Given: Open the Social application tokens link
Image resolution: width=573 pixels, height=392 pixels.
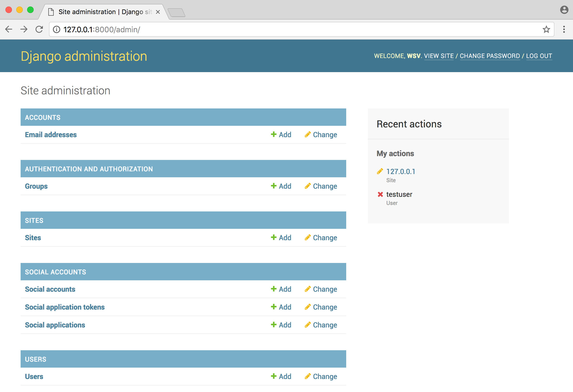Looking at the screenshot, I should 65,307.
